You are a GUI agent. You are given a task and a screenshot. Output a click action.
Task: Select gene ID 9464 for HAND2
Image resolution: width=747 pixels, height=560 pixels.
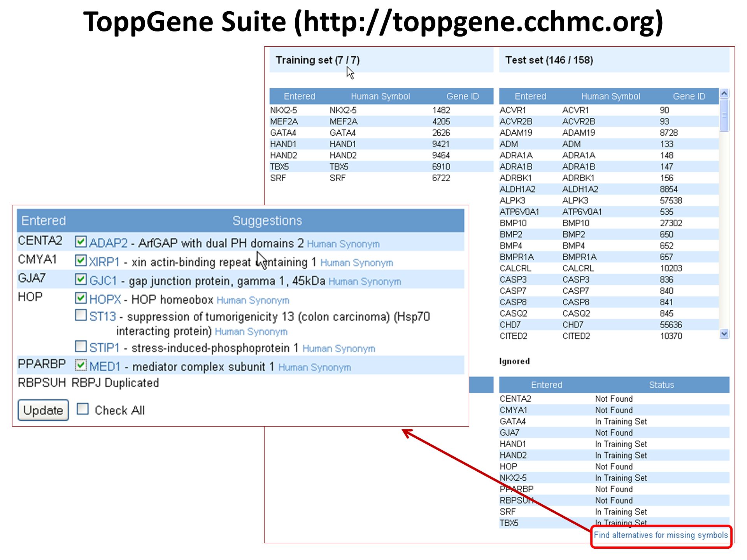[441, 155]
